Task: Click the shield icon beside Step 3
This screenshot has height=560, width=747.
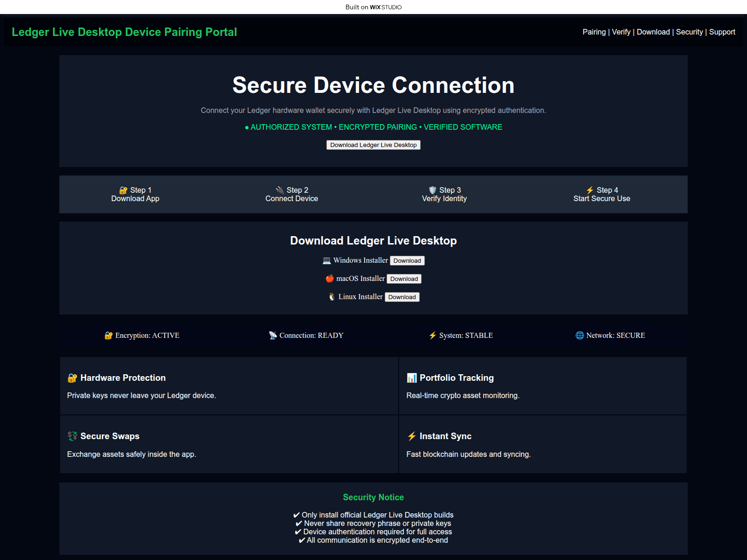Action: (x=432, y=190)
